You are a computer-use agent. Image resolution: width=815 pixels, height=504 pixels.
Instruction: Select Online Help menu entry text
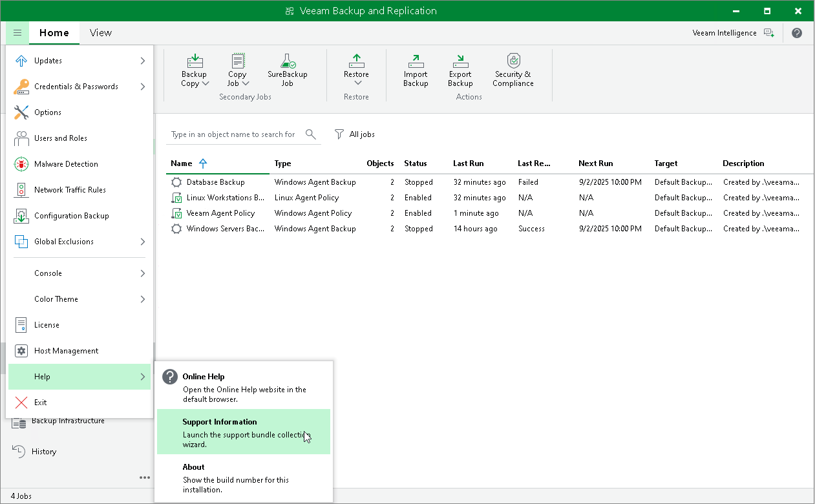click(204, 377)
